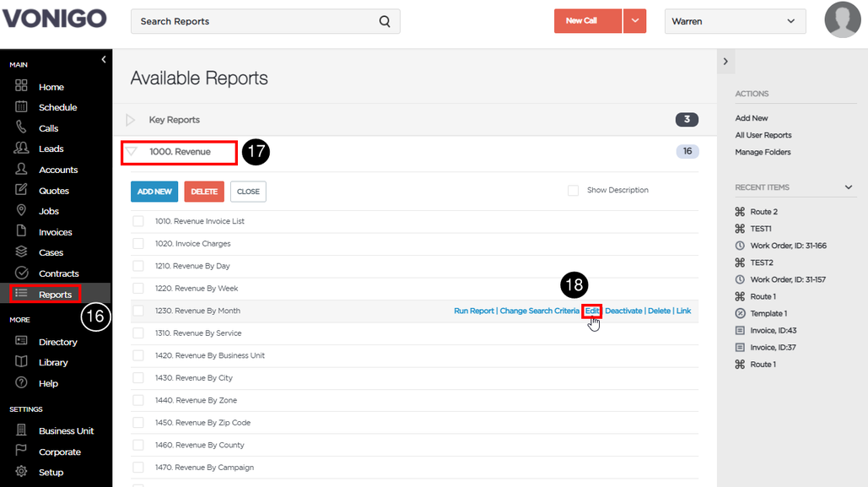Click Edit link for Revenue By Month
The image size is (868, 487).
click(592, 311)
